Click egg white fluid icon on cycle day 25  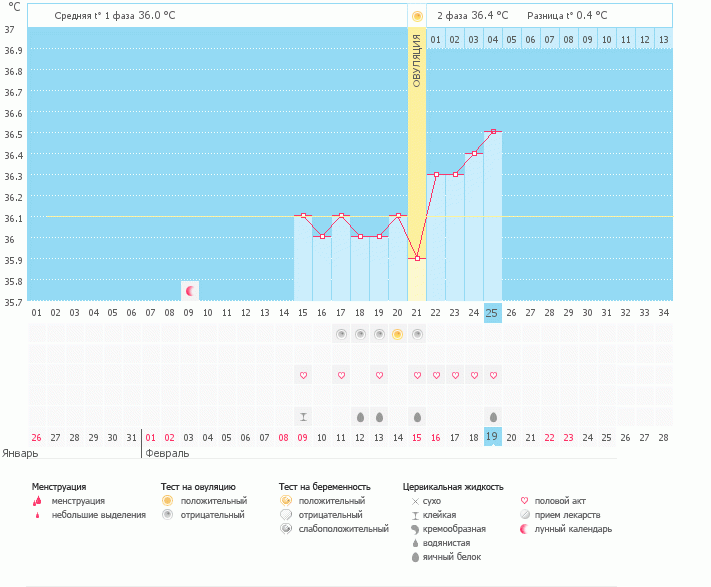(x=493, y=417)
